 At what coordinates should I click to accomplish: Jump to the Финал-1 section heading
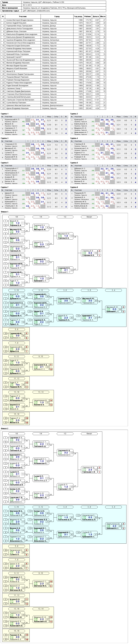(5, 212)
